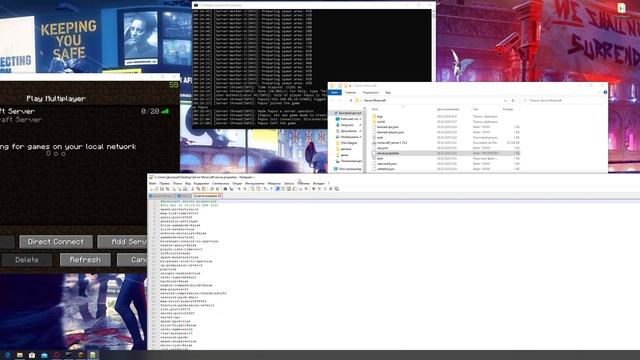Click the Save Macro icon in Notepad++ toolbar
This screenshot has height=360, width=640.
tap(337, 189)
